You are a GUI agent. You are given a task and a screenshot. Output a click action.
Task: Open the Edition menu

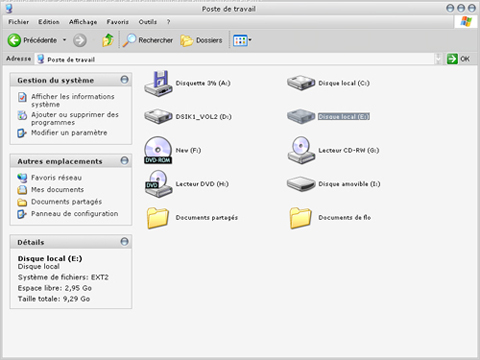(x=49, y=22)
